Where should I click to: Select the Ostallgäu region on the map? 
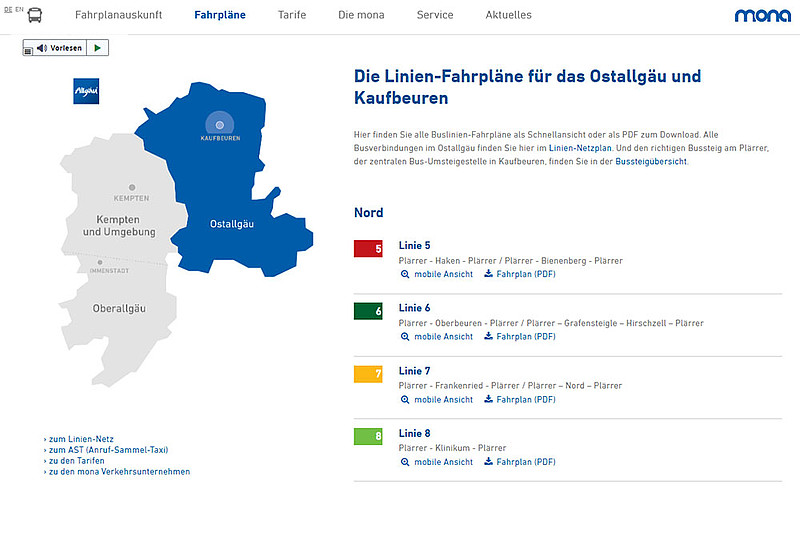click(232, 224)
